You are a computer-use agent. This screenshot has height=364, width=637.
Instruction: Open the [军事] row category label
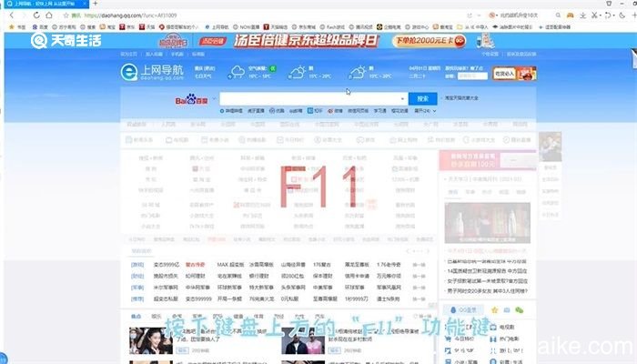[137, 288]
